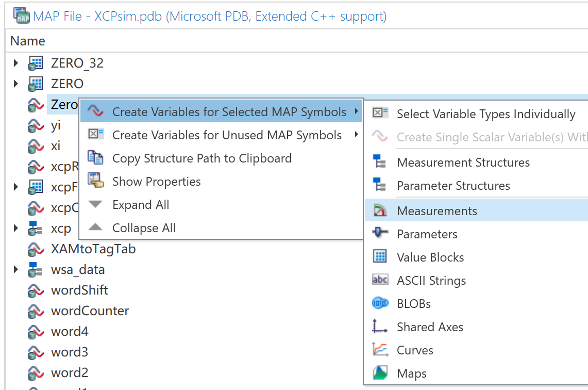Click the Value Blocks grid icon
This screenshot has width=588, height=390.
tap(380, 257)
